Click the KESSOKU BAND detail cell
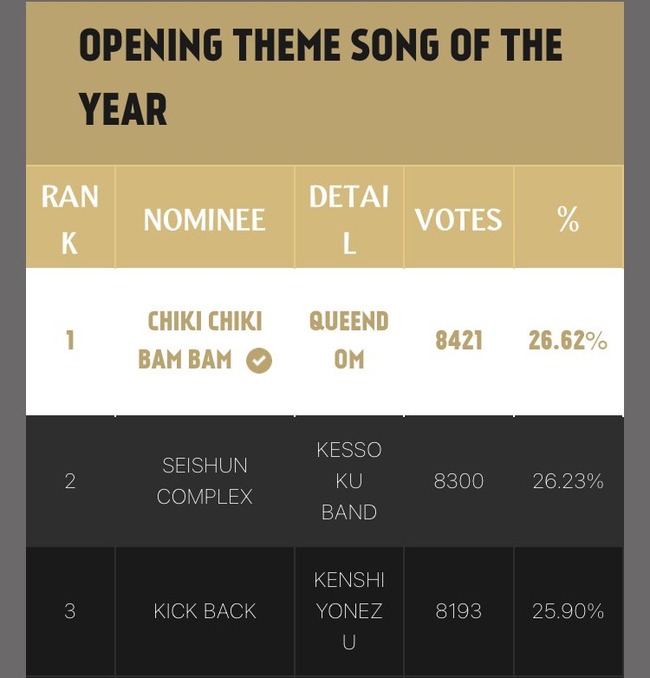650x678 pixels. click(x=349, y=481)
